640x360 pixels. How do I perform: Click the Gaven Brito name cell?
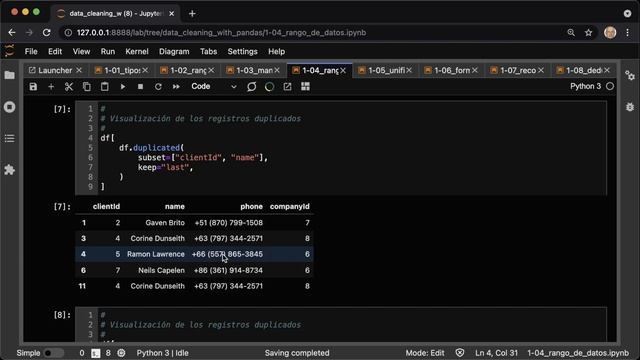(165, 223)
